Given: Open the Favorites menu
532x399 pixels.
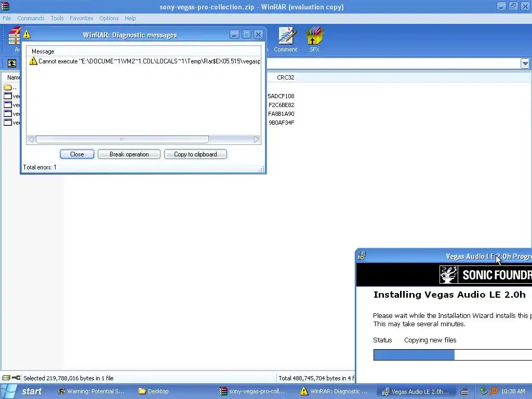Looking at the screenshot, I should coord(81,18).
